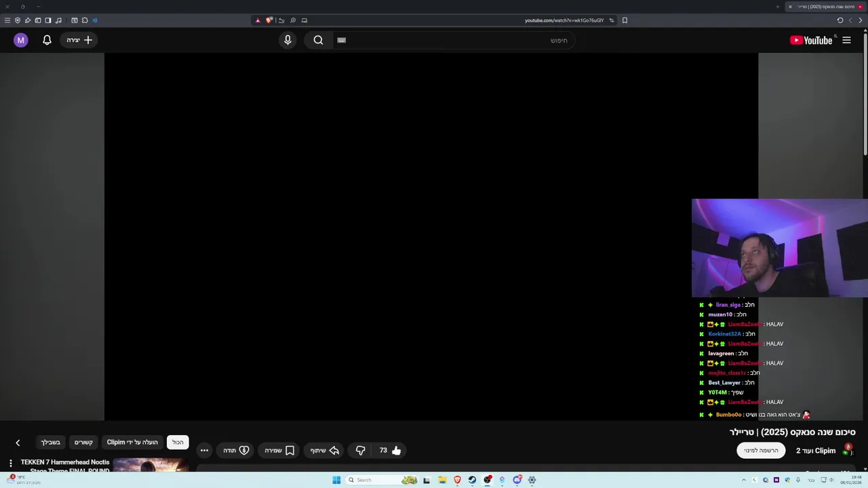Go to YouTube home via logo
Viewport: 868px width, 488px height.
[x=811, y=40]
